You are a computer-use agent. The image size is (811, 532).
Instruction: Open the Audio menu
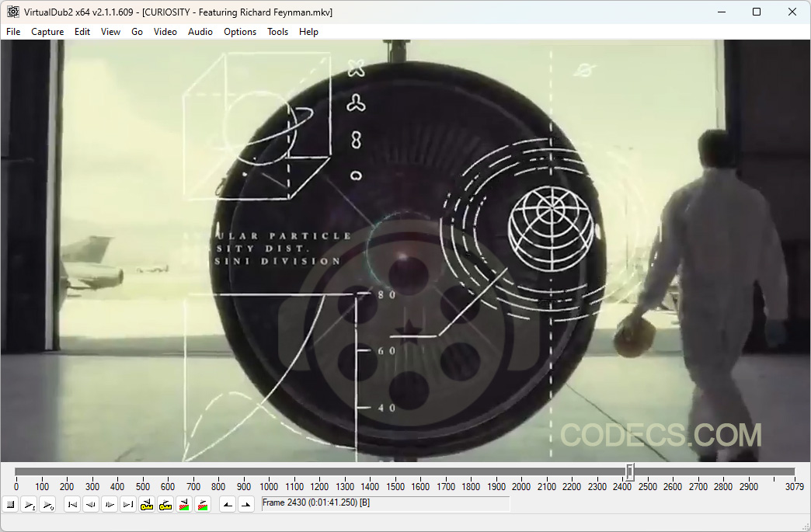click(x=200, y=32)
